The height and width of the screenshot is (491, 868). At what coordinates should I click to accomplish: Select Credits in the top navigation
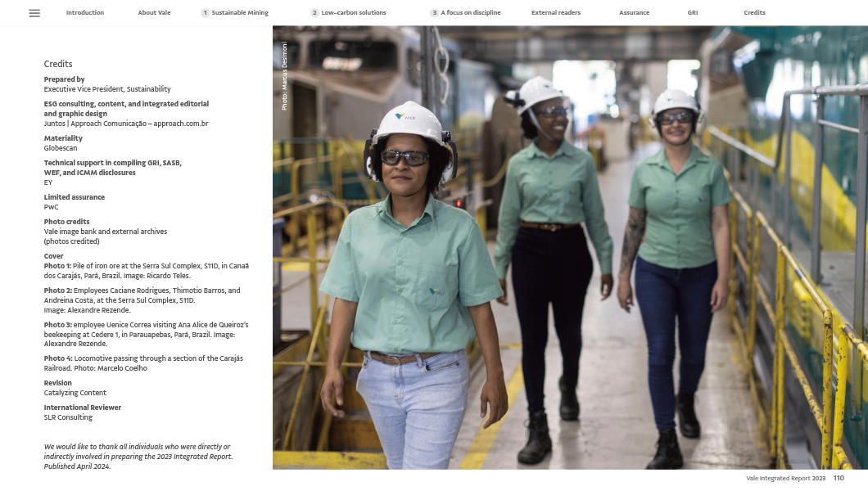coord(754,13)
